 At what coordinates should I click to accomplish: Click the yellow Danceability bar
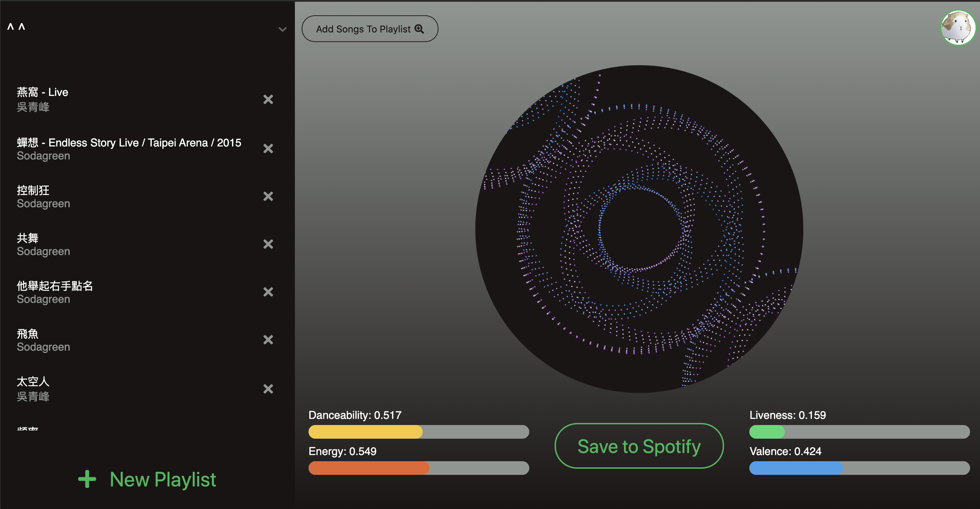click(365, 432)
